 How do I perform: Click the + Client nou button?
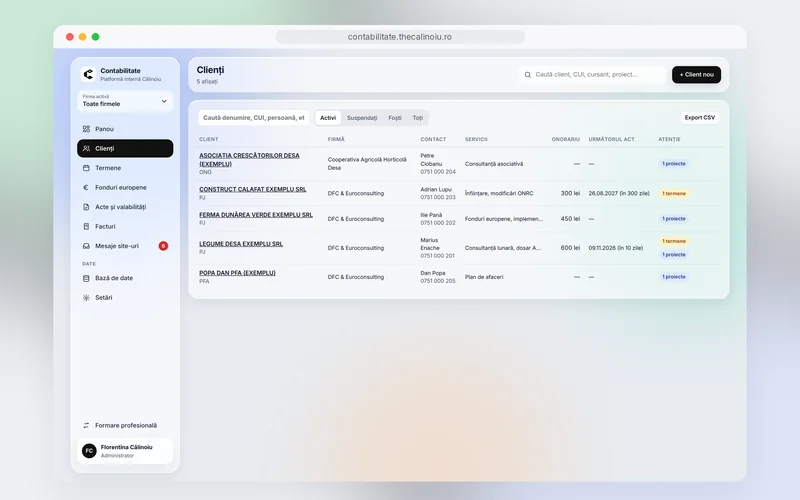696,74
